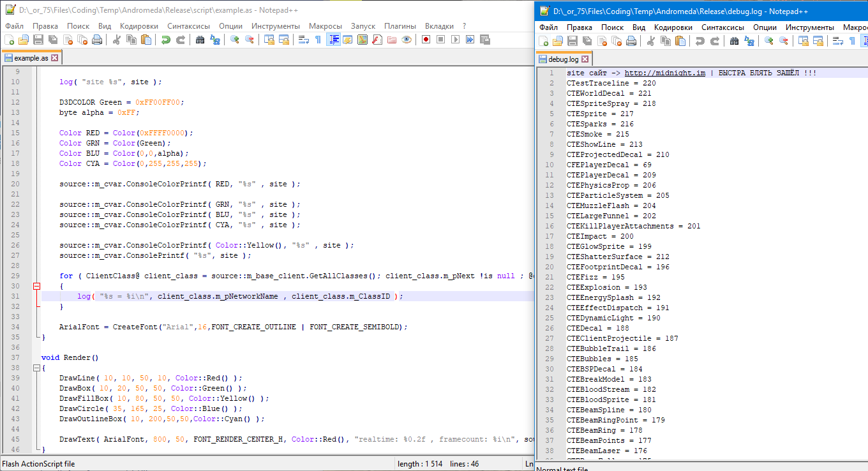Click Save All icon in example.as window
The width and height of the screenshot is (868, 471).
(53, 40)
